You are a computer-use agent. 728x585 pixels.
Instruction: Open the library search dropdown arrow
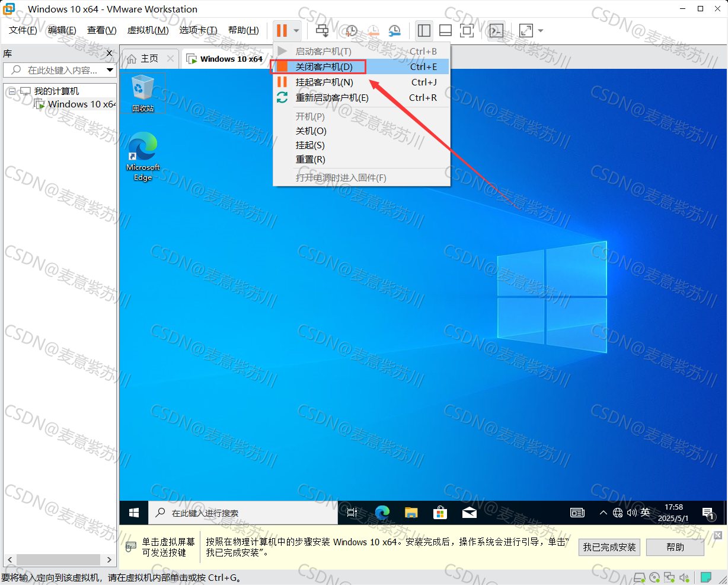point(110,70)
